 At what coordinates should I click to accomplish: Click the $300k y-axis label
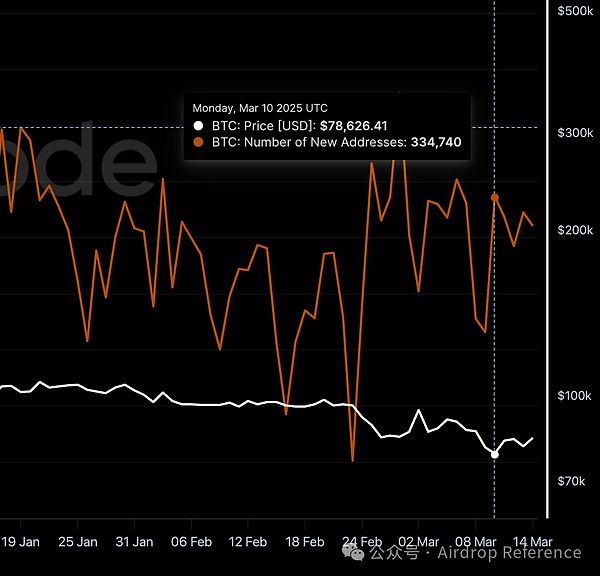(575, 133)
